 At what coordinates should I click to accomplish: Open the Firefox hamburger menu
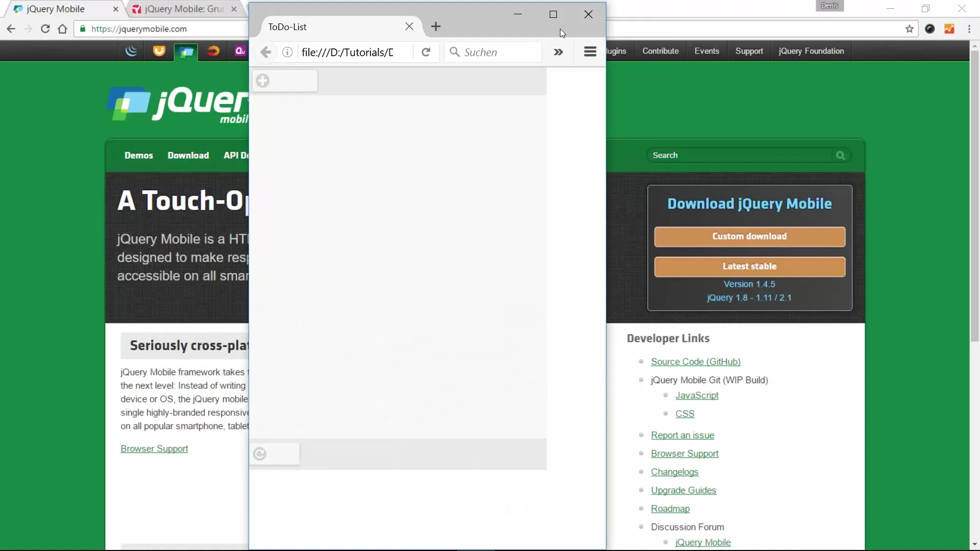coord(590,52)
